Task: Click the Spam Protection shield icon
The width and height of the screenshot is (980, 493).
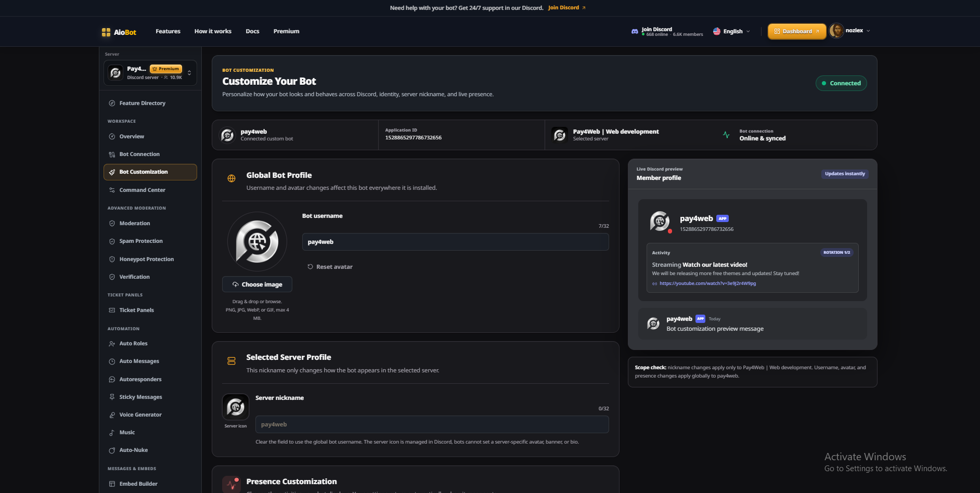Action: [112, 241]
